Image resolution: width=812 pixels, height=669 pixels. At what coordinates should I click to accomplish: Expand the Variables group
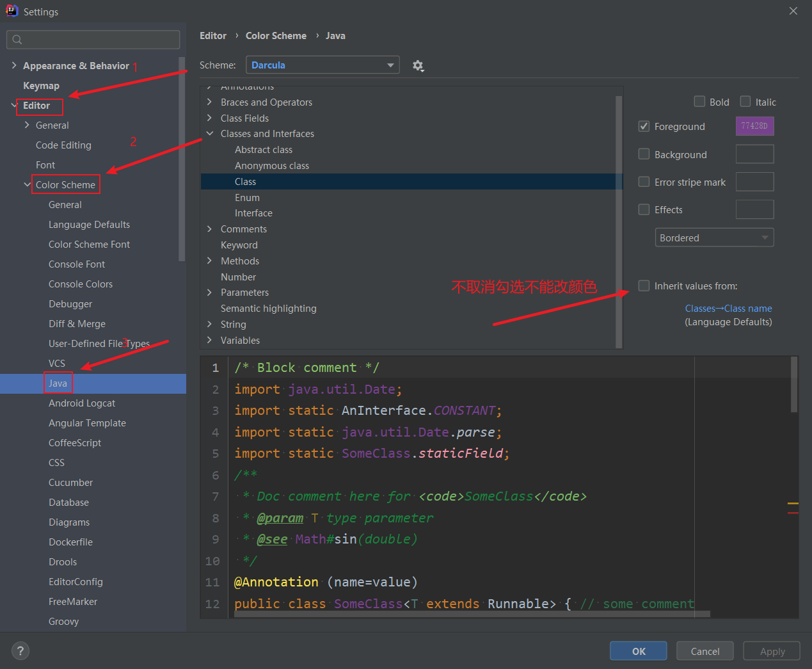coord(209,340)
